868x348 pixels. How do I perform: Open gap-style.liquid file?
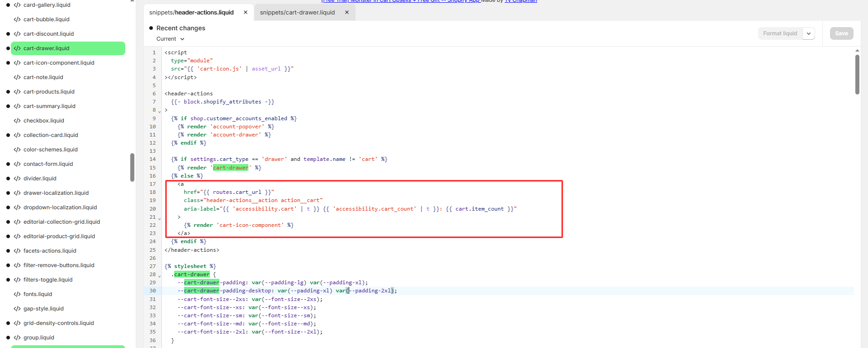click(43, 309)
